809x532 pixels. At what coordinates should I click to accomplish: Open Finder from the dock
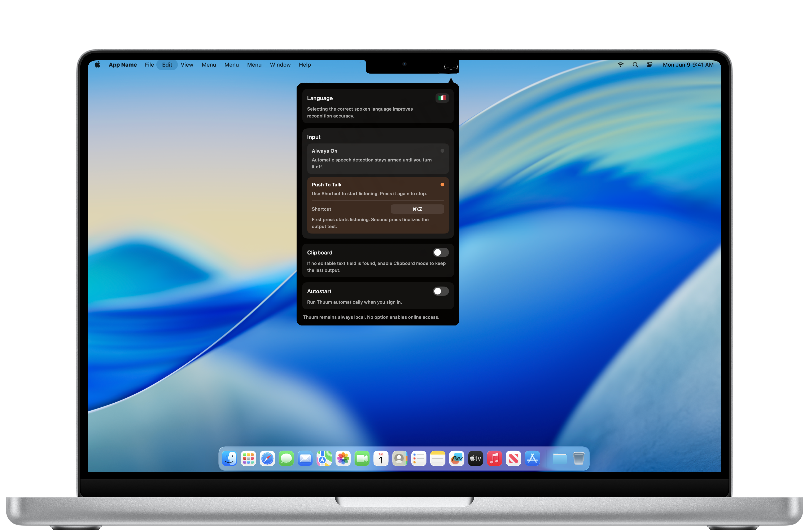[x=229, y=459]
